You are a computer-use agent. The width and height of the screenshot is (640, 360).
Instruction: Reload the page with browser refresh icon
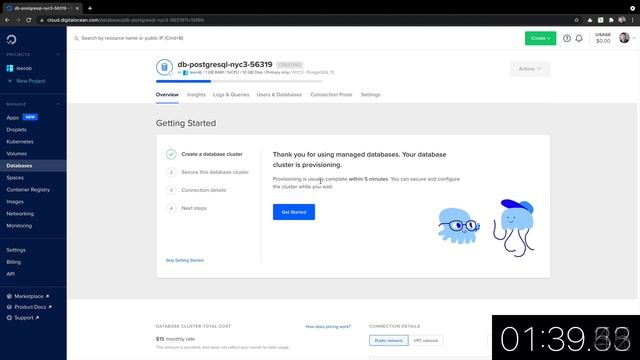pos(29,20)
